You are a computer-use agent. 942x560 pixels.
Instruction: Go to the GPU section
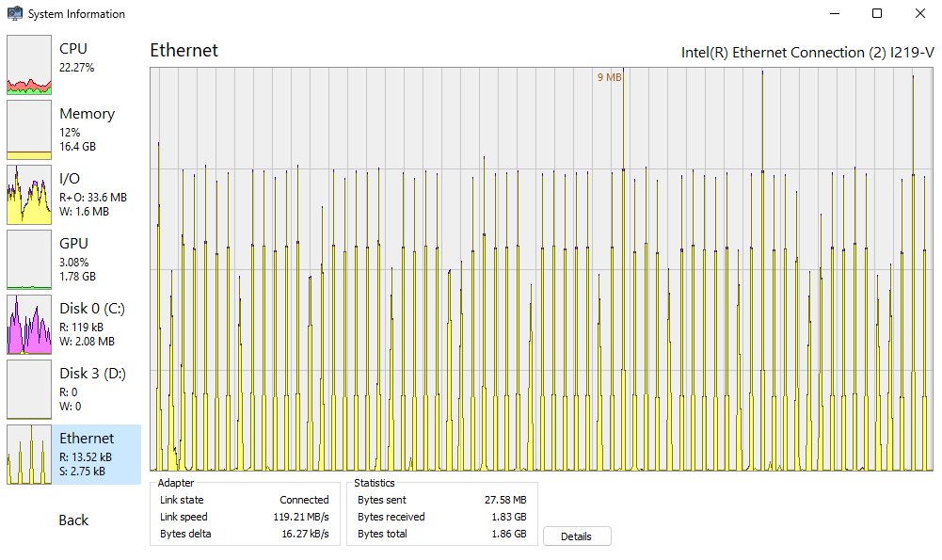(73, 244)
